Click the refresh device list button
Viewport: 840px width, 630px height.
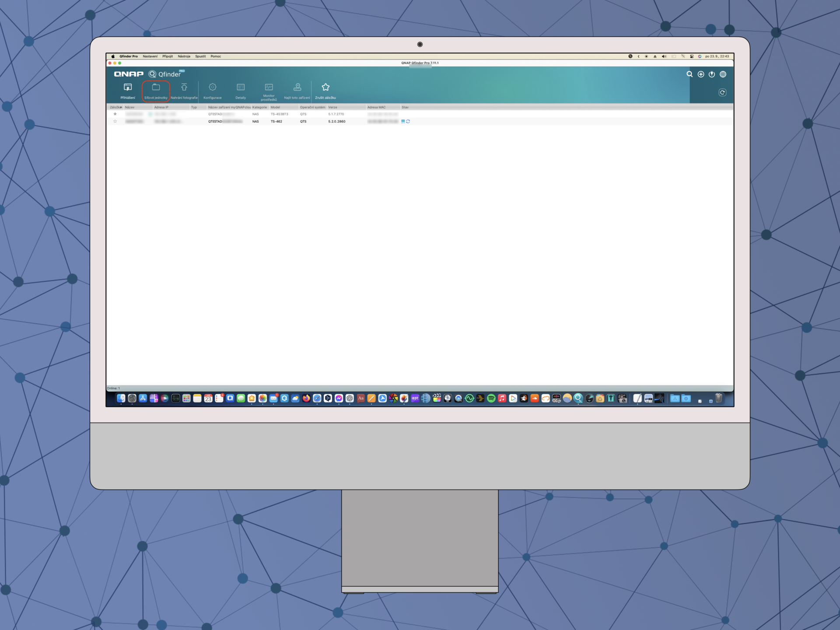click(722, 92)
